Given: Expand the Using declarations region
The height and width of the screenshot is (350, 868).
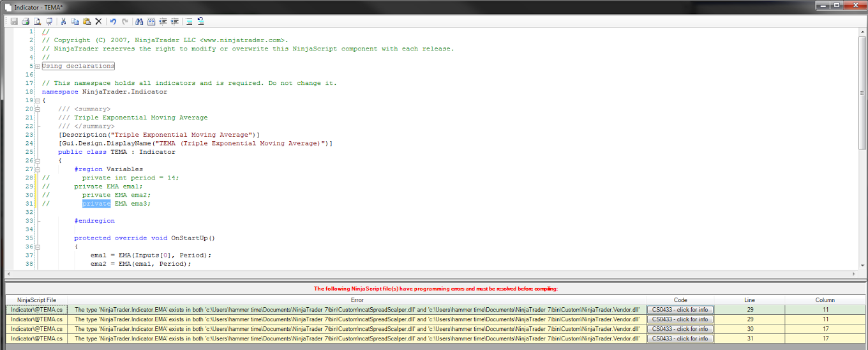Looking at the screenshot, I should tap(38, 66).
